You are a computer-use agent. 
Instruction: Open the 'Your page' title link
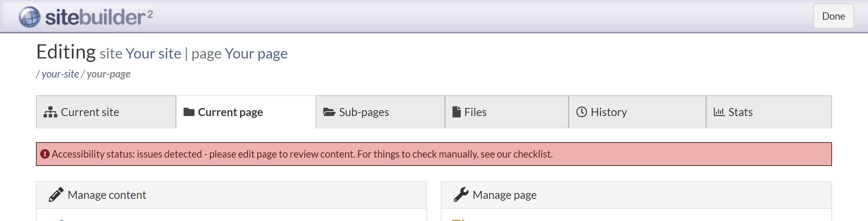(256, 54)
